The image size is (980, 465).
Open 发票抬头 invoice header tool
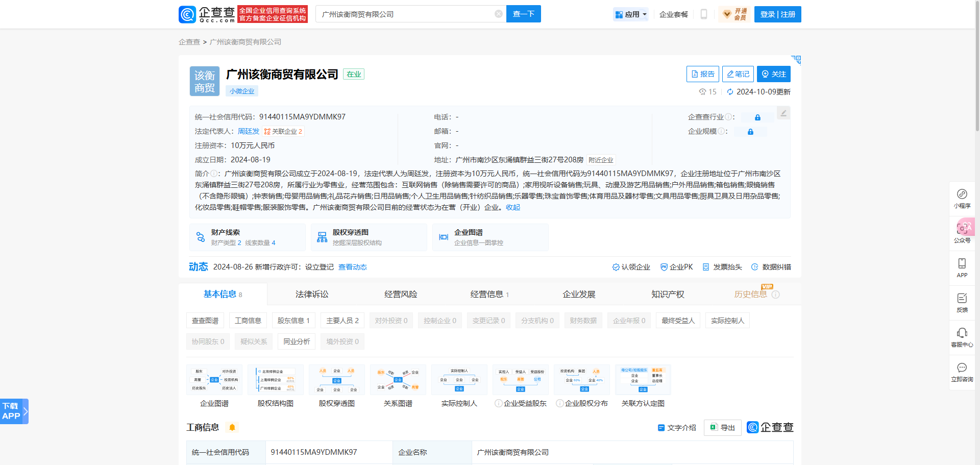(x=722, y=266)
